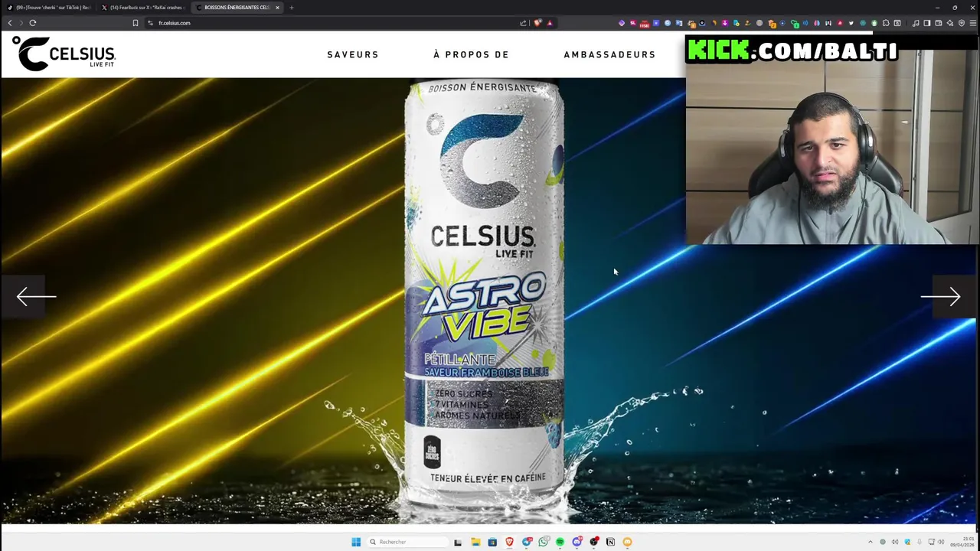Screen dimensions: 980x551
Task: Open Brave Wallet icon in toolbar
Action: tap(939, 23)
